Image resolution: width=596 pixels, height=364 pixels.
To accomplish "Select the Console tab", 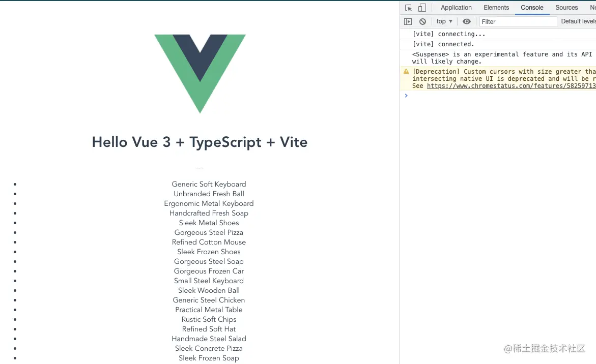I will coord(532,8).
